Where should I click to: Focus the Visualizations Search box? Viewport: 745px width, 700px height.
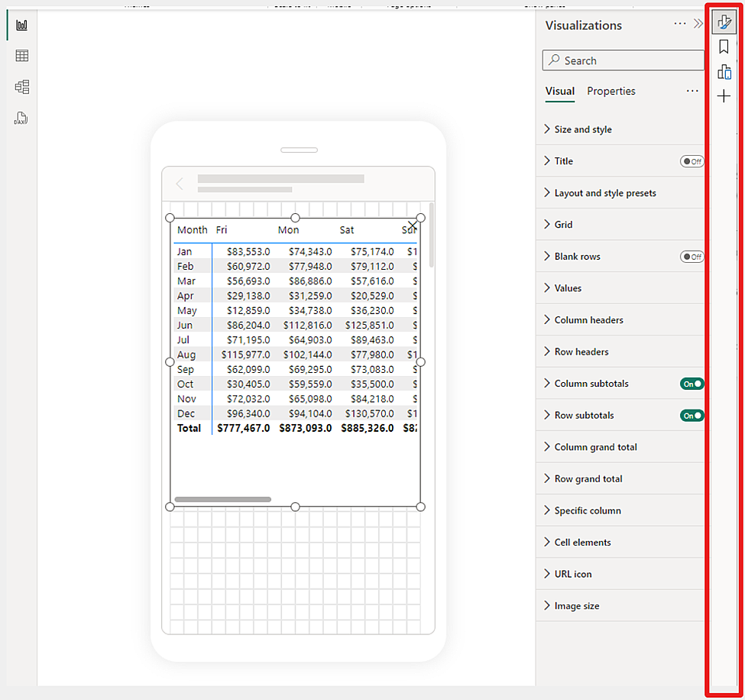coord(623,60)
